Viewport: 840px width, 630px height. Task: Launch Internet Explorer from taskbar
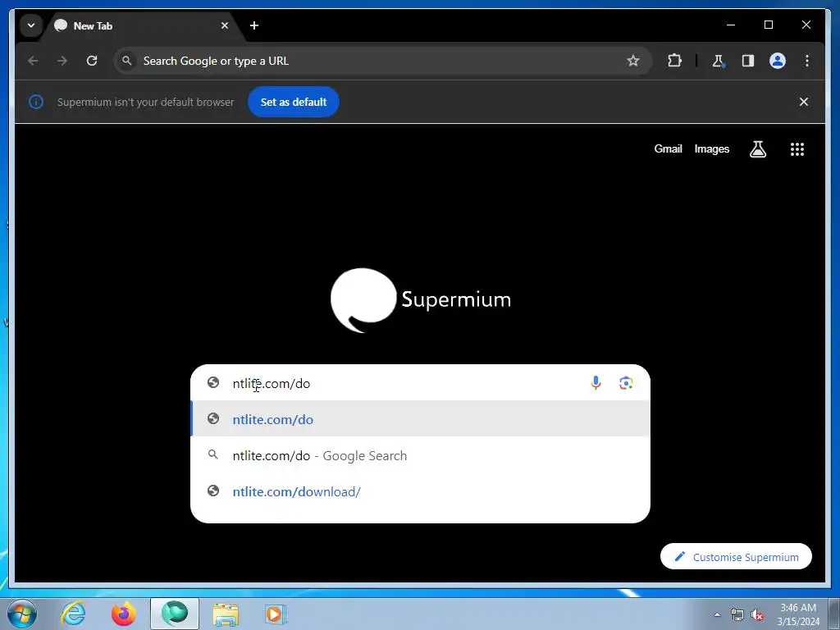(73, 614)
